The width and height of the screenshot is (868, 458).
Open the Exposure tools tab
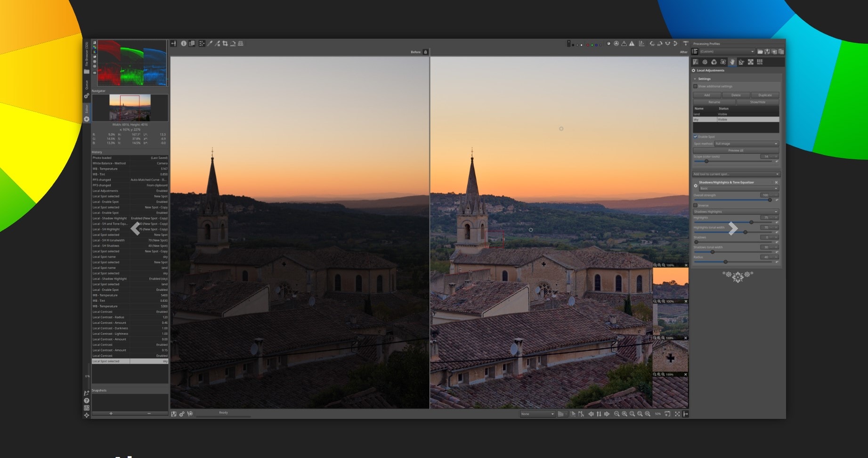point(696,62)
